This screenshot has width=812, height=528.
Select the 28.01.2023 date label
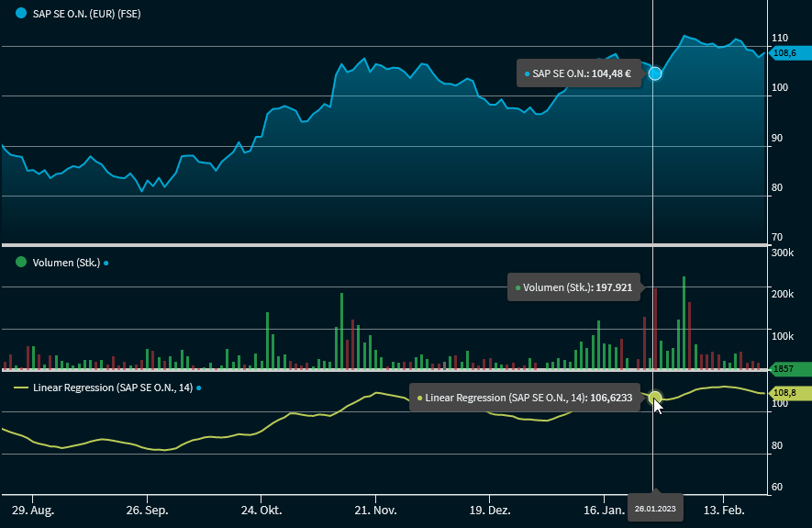655,509
